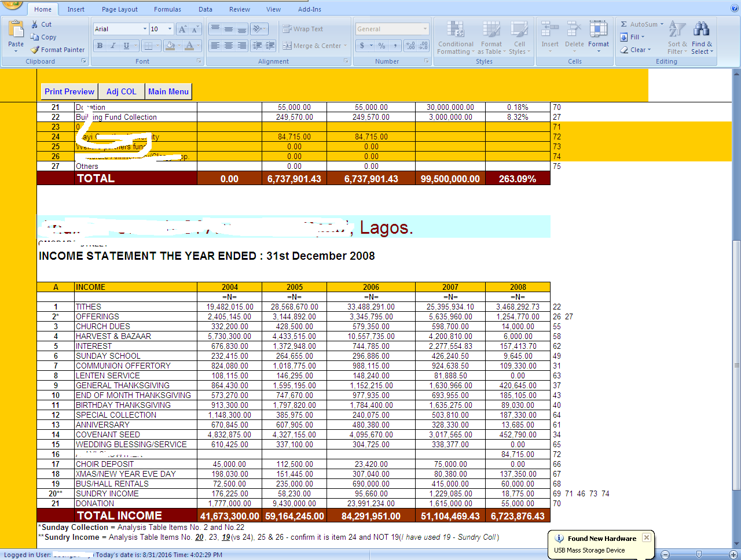Open the number format General dropdown

pyautogui.click(x=425, y=29)
